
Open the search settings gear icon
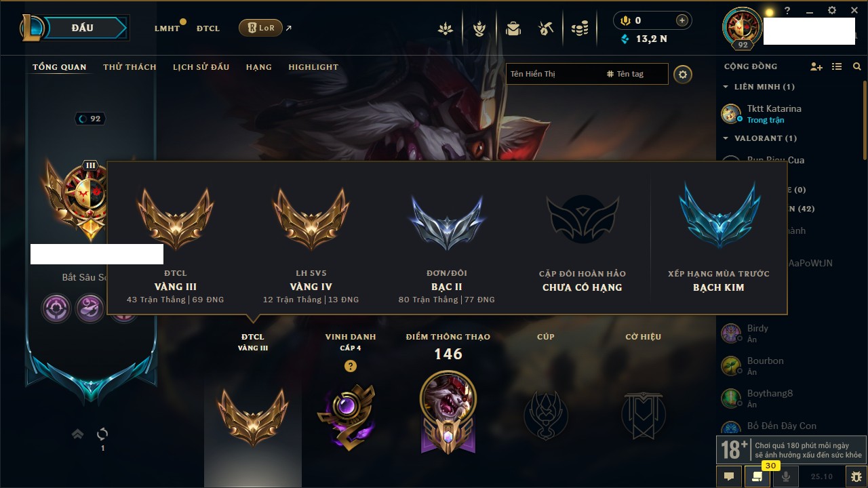pos(683,74)
